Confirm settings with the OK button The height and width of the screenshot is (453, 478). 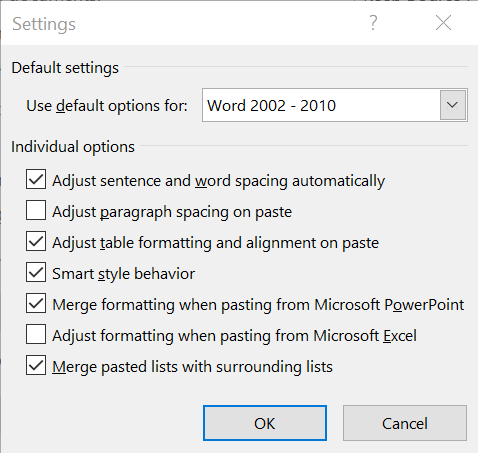(265, 423)
